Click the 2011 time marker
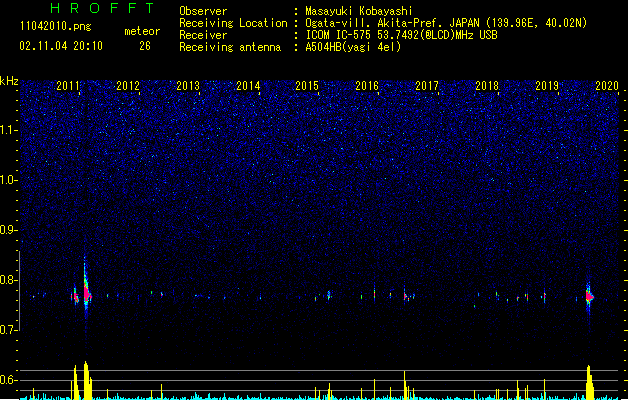 pyautogui.click(x=68, y=85)
